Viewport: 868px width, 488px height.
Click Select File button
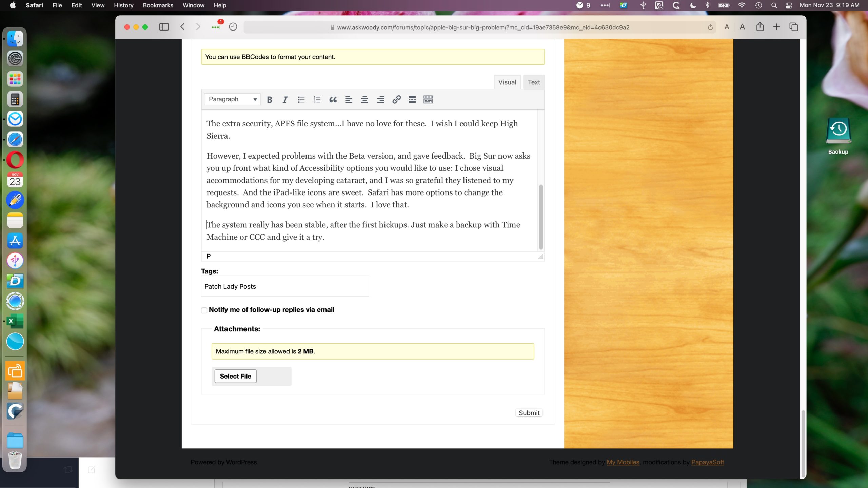point(235,376)
